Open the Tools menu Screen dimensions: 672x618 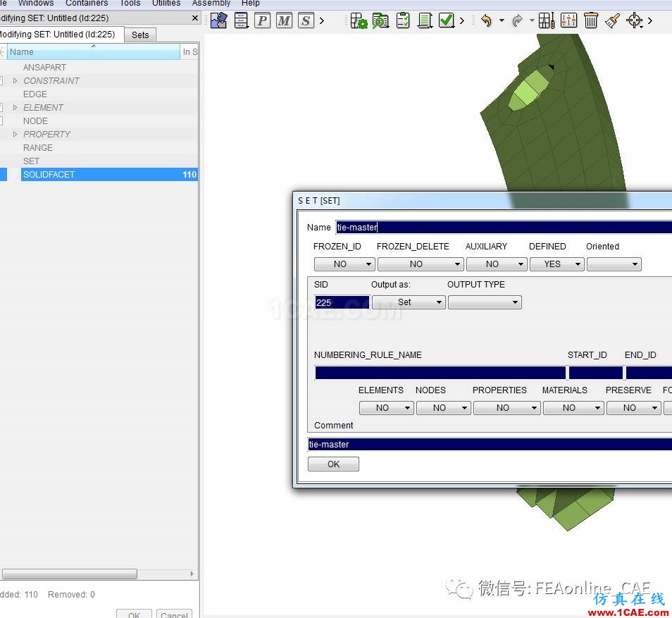pos(130,4)
